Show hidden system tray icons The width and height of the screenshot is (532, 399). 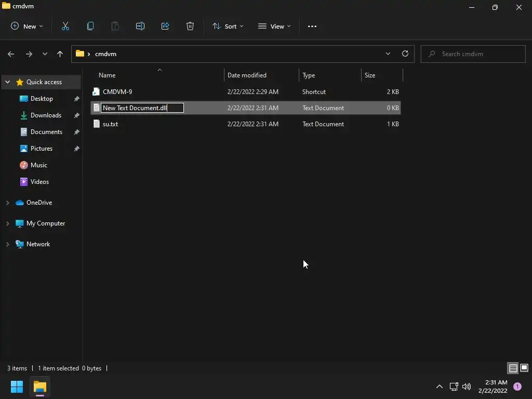(x=440, y=387)
